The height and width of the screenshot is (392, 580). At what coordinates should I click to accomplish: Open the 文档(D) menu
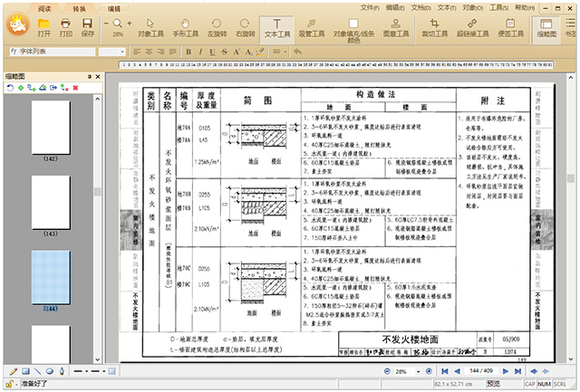click(420, 7)
